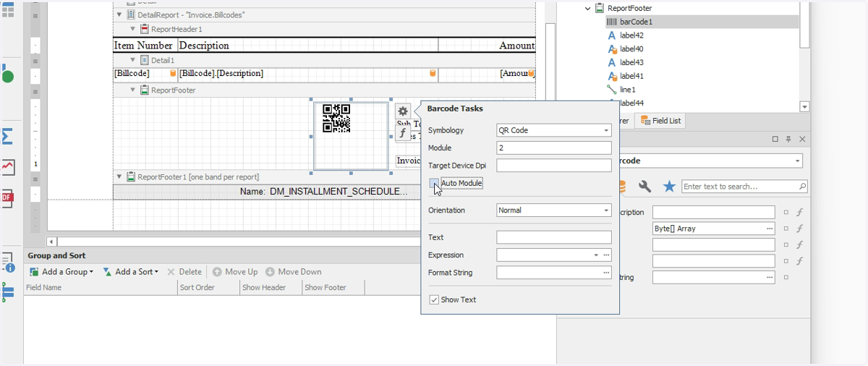Select the [Billcode] cell in Detail1
The width and height of the screenshot is (868, 366).
click(x=145, y=74)
